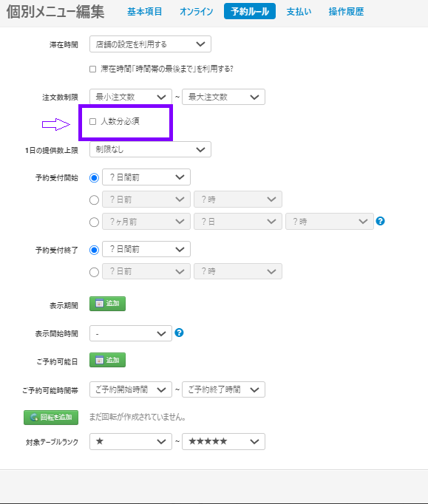Go to the オンライン tab
Viewport: 428px width, 504px height.
point(196,12)
